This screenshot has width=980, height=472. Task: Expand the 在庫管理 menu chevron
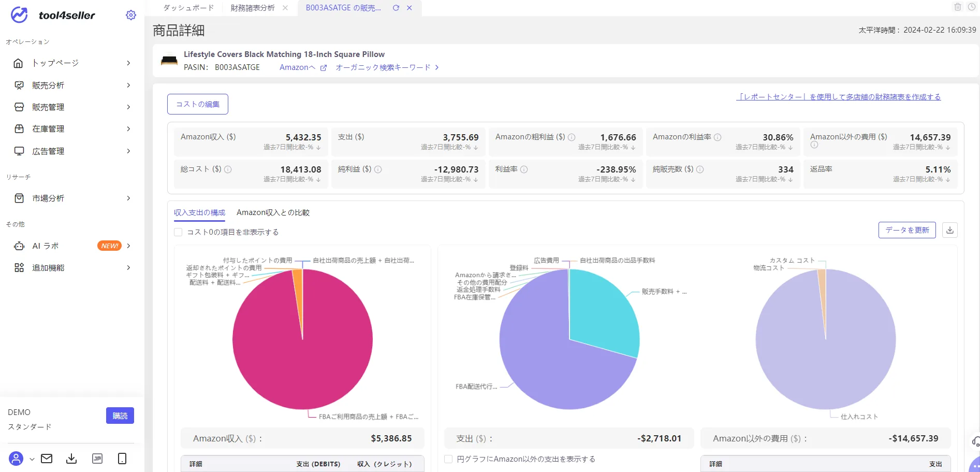128,128
